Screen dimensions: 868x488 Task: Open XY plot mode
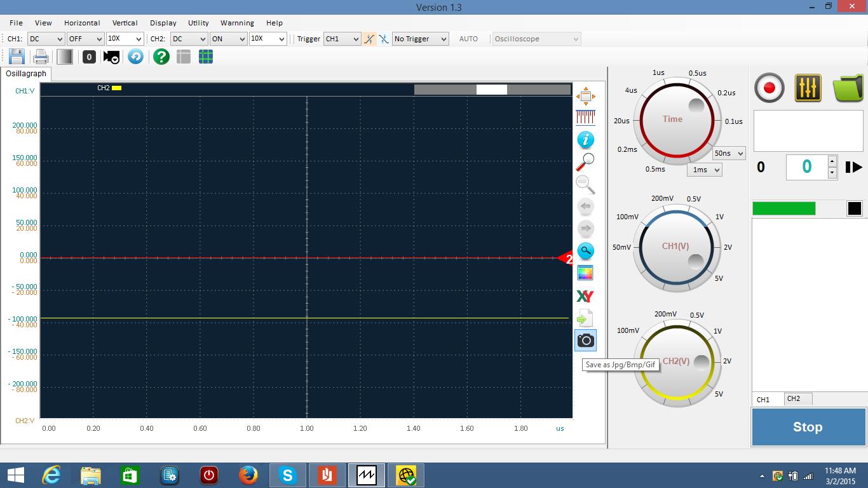pyautogui.click(x=585, y=296)
